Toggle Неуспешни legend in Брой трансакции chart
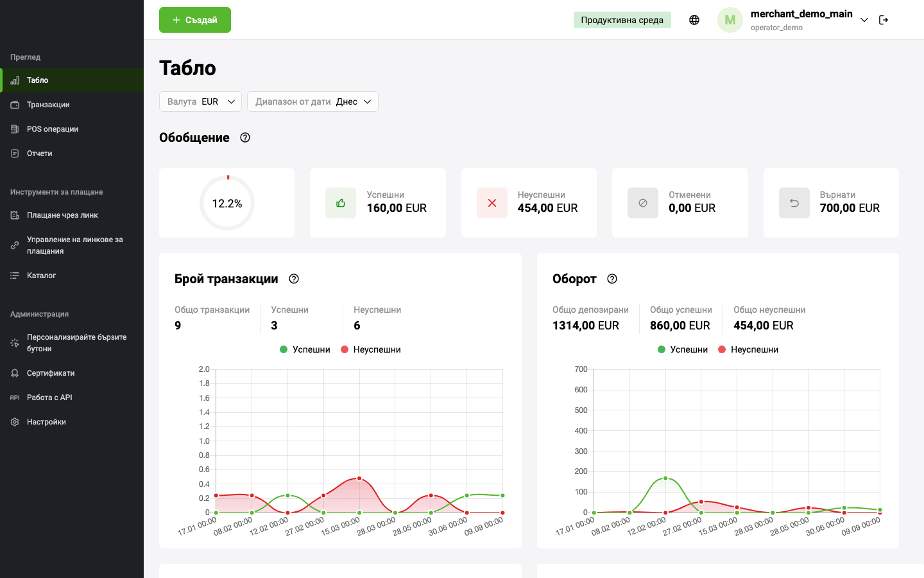This screenshot has height=578, width=924. (371, 349)
